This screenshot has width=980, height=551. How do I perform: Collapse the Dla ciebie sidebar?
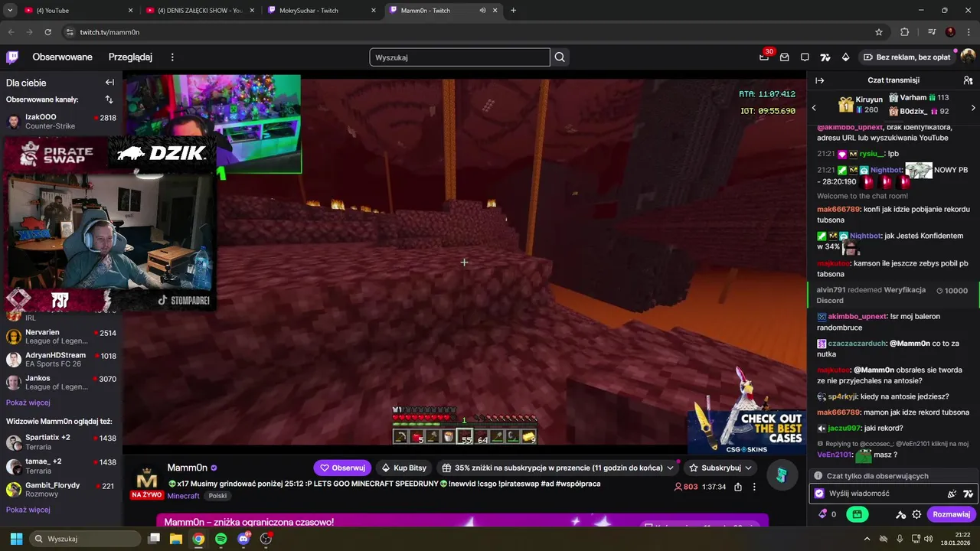[x=109, y=83]
